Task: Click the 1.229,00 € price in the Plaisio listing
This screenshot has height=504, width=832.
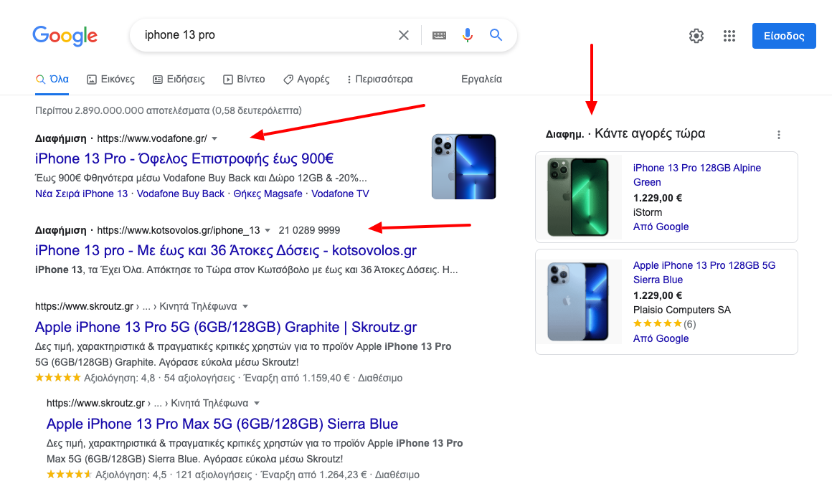Action: [x=658, y=295]
